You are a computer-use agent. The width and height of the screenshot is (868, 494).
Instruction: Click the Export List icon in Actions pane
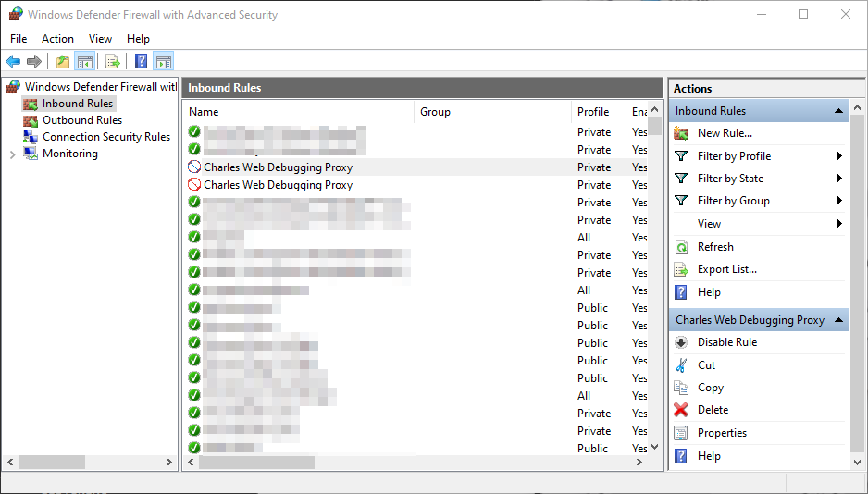coord(681,269)
